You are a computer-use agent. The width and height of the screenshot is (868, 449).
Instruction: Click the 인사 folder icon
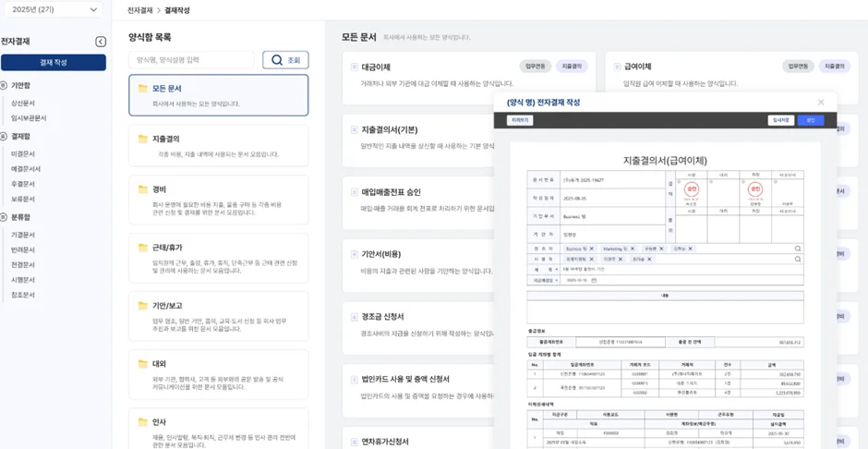(143, 422)
